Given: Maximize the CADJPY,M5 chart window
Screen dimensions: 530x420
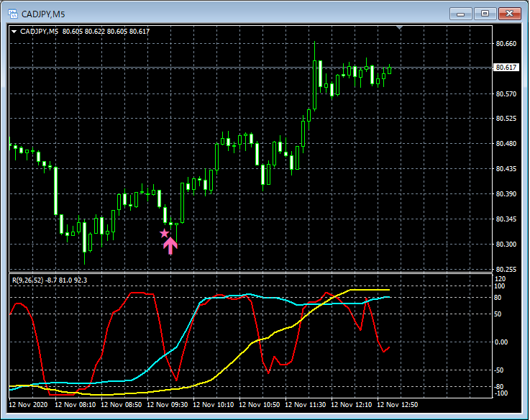Looking at the screenshot, I should tap(485, 14).
